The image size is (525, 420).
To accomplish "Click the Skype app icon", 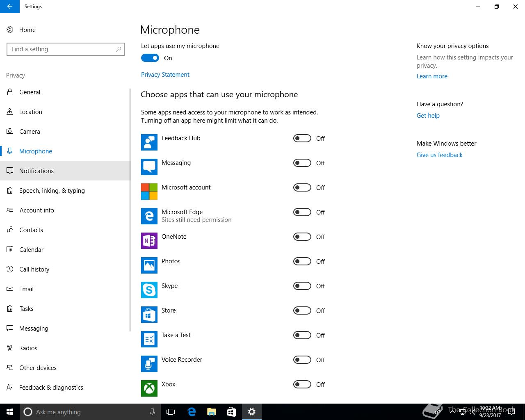I will [149, 290].
